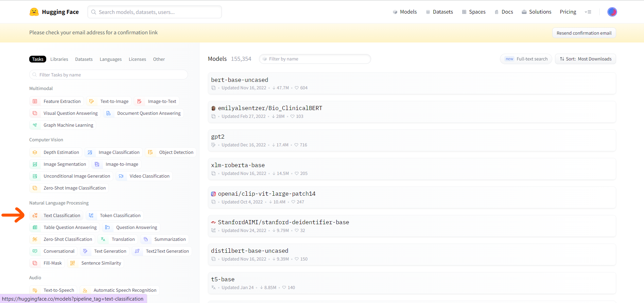The width and height of the screenshot is (644, 303).
Task: Open StanfordAIMI/stanford-deidentifier-base model
Action: (x=412, y=226)
